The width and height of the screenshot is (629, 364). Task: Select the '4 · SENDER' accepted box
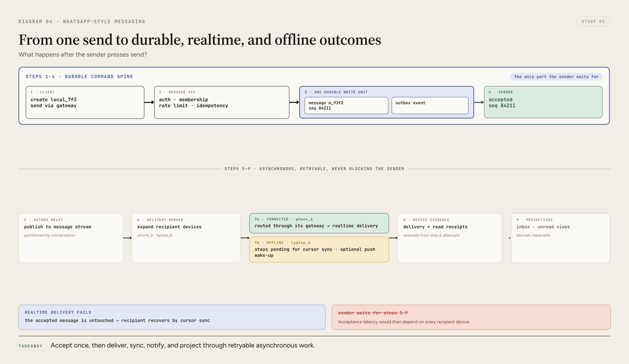tap(543, 102)
